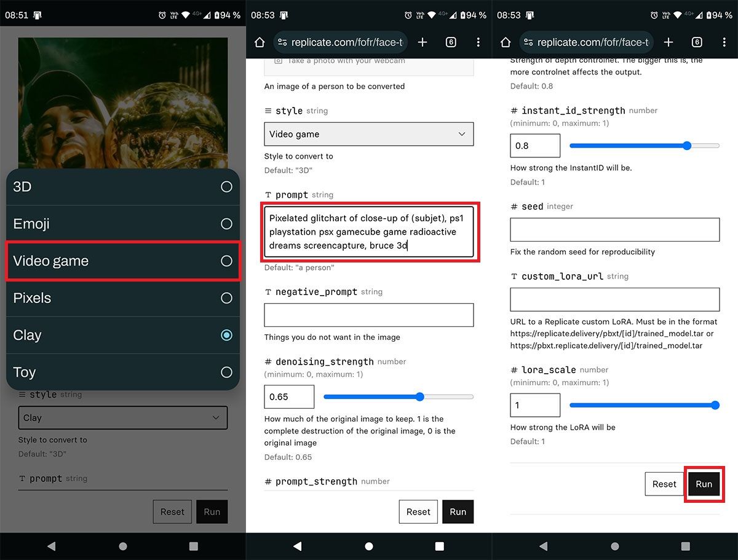Open the style dropdown showing Clay
This screenshot has width=738, height=560.
pos(123,417)
